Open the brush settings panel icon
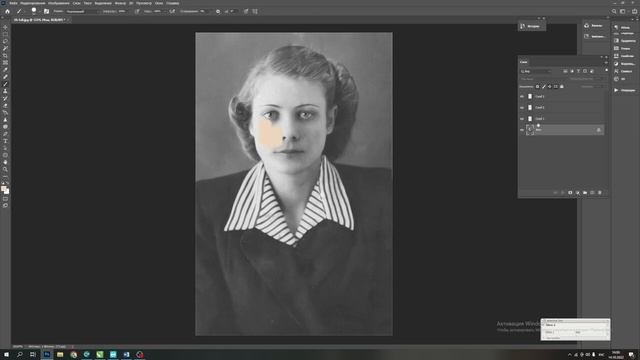640x360 pixels. [x=46, y=11]
